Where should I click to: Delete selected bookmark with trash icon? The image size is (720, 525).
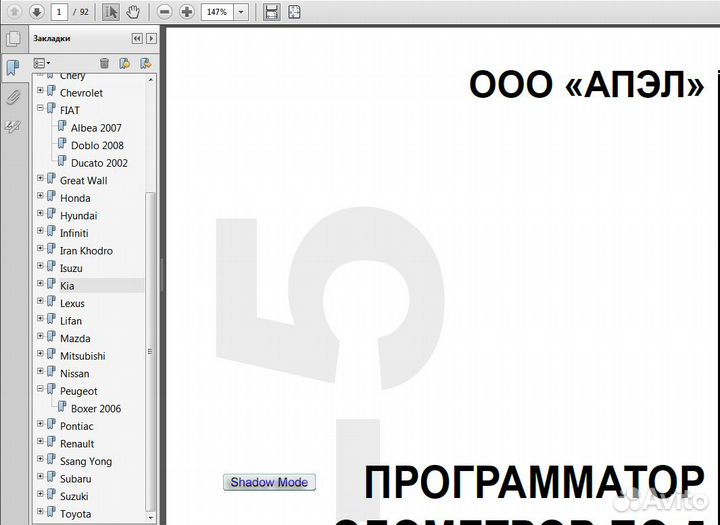(x=105, y=63)
